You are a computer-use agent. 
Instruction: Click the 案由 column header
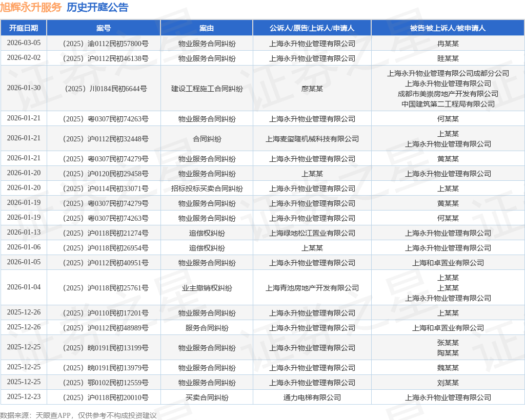(x=207, y=28)
